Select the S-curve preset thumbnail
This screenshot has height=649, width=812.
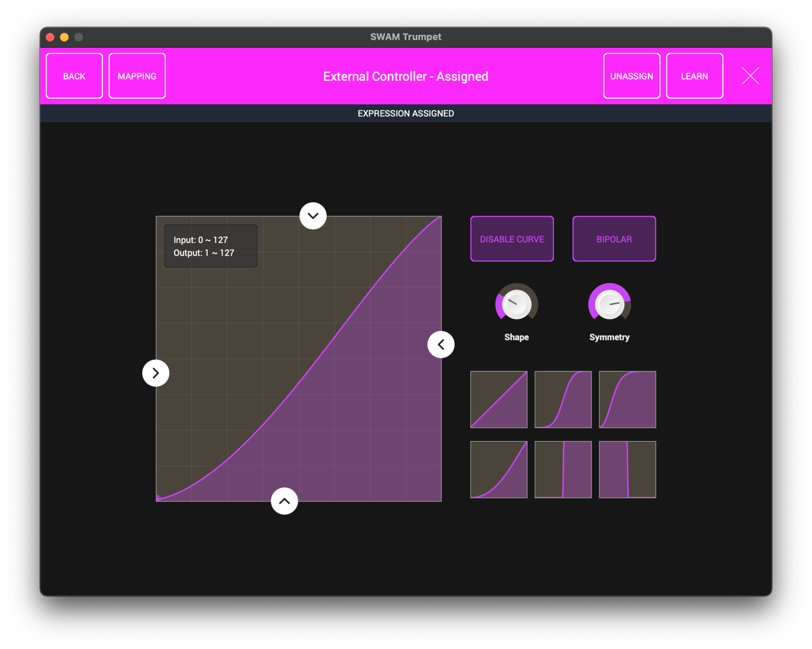pos(562,399)
